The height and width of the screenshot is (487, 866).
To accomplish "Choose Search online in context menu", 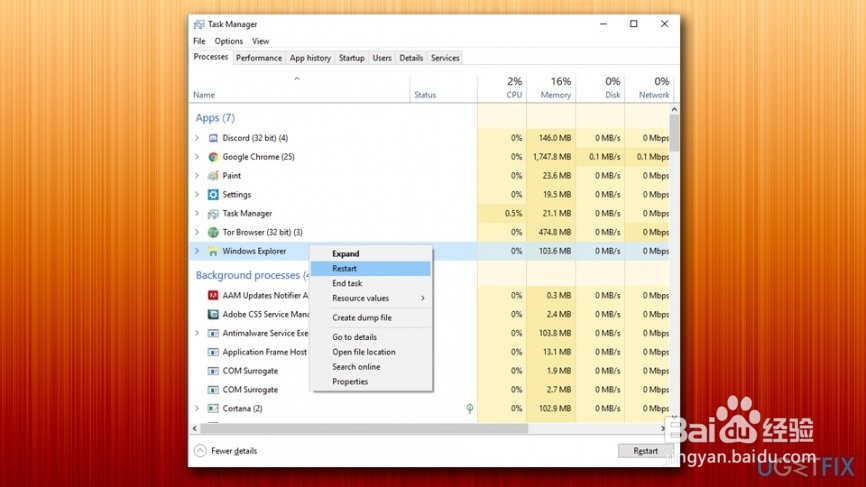I will 371,367.
